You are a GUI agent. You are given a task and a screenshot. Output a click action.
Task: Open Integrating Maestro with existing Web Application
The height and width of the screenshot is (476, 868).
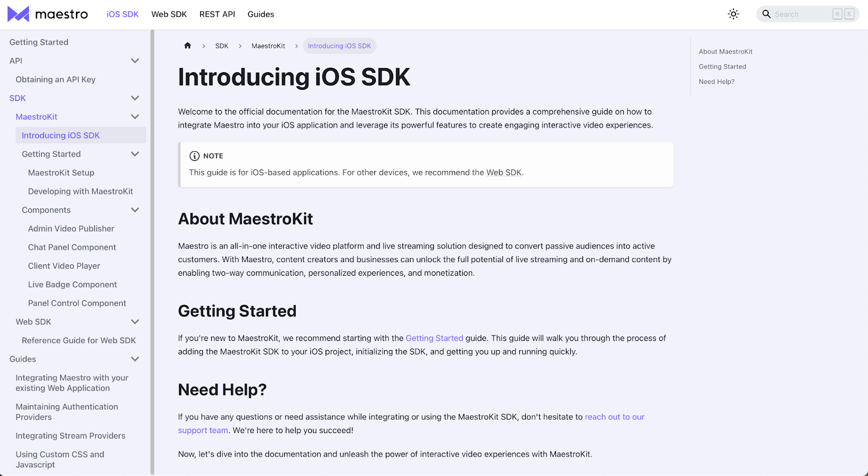72,383
